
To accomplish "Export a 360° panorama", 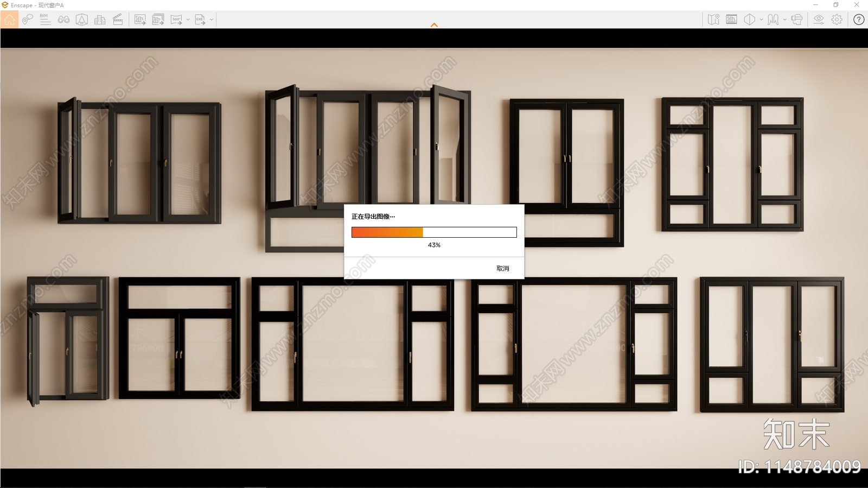I will (176, 20).
